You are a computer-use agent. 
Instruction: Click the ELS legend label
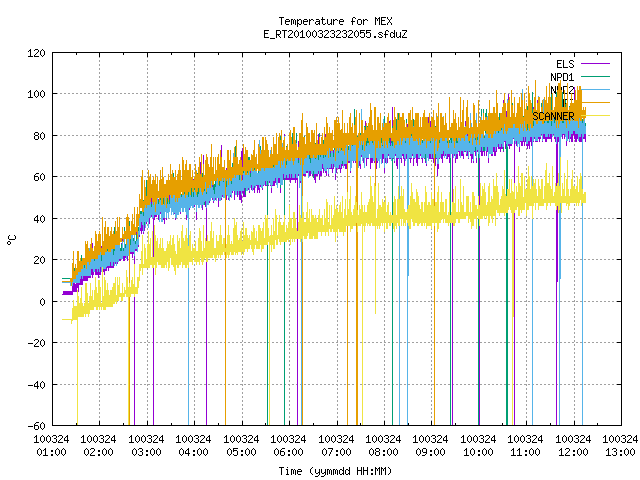pyautogui.click(x=565, y=64)
